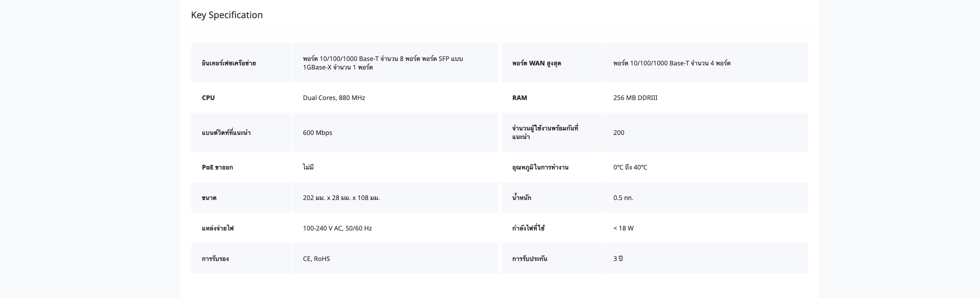Click the 3 ปี warranty value

618,259
